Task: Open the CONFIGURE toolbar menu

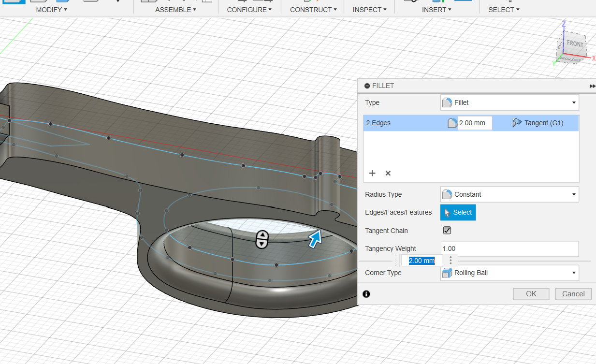Action: (x=249, y=10)
